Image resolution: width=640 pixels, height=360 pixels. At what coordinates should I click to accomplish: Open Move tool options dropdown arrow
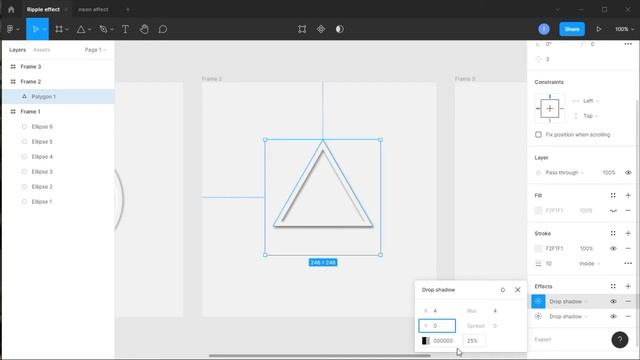pos(44,29)
